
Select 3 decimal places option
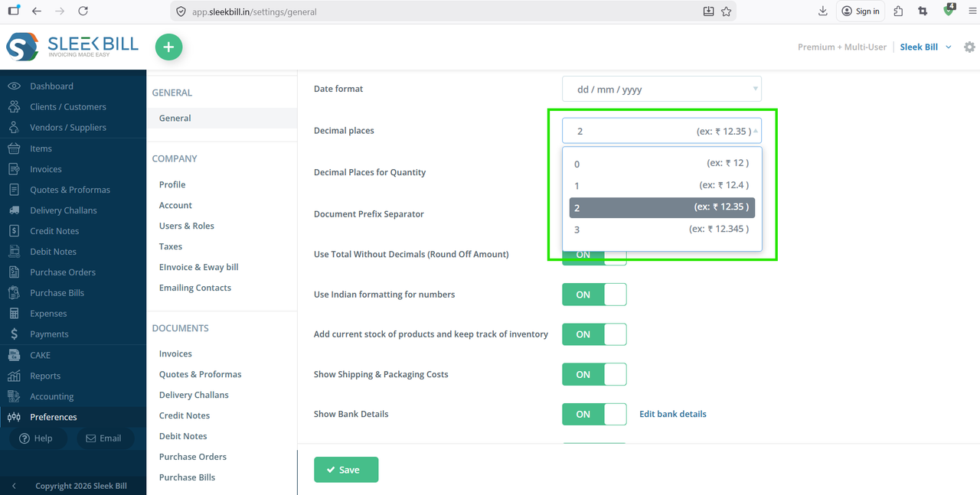point(662,229)
